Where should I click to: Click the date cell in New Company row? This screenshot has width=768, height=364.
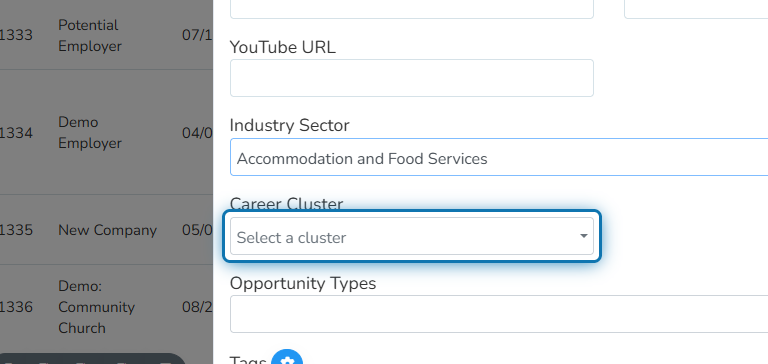197,230
